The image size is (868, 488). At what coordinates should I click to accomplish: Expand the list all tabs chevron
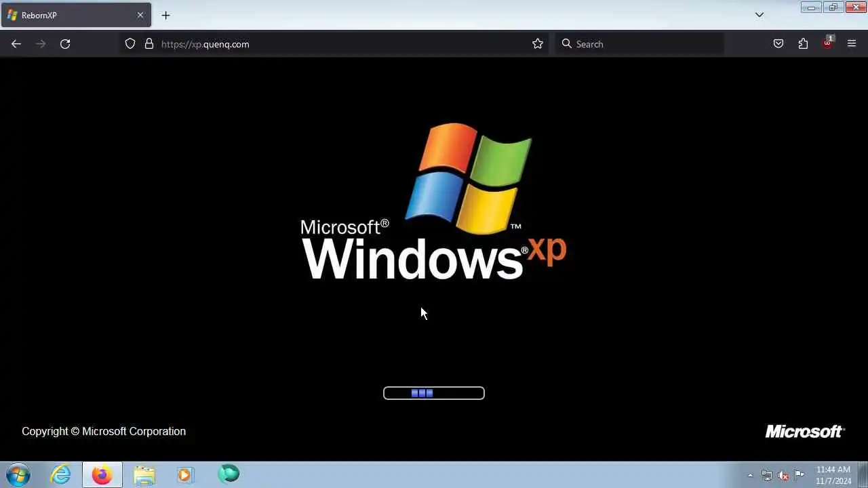[x=759, y=15]
